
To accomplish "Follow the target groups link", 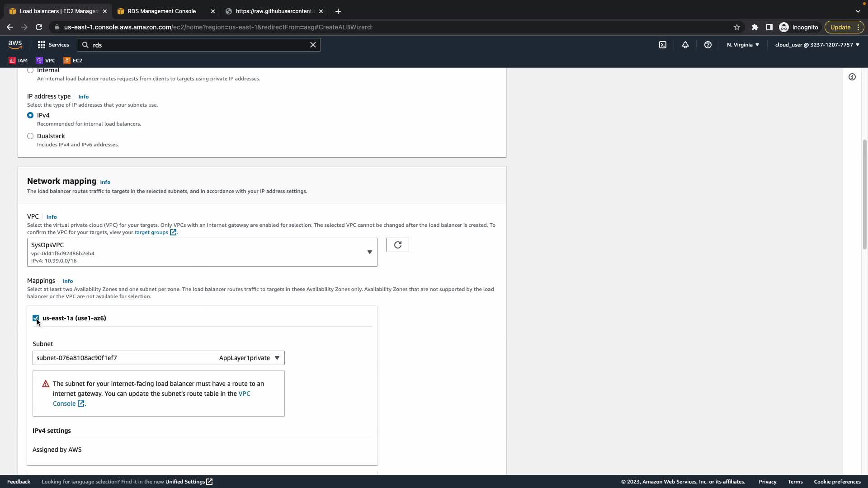I will tap(151, 232).
